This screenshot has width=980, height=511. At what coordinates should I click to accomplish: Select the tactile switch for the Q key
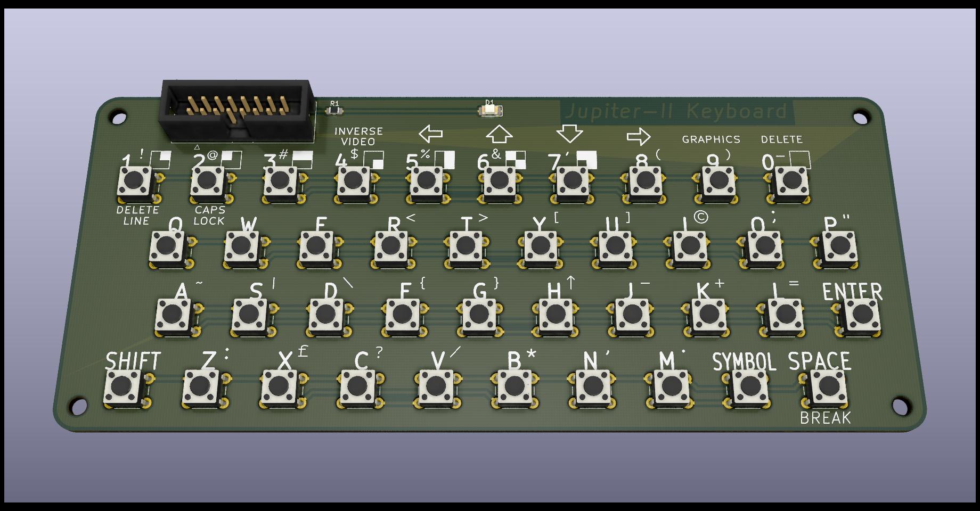coord(169,249)
